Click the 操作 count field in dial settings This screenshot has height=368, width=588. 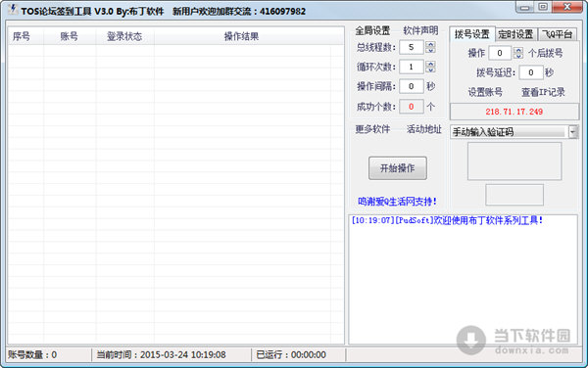click(500, 53)
